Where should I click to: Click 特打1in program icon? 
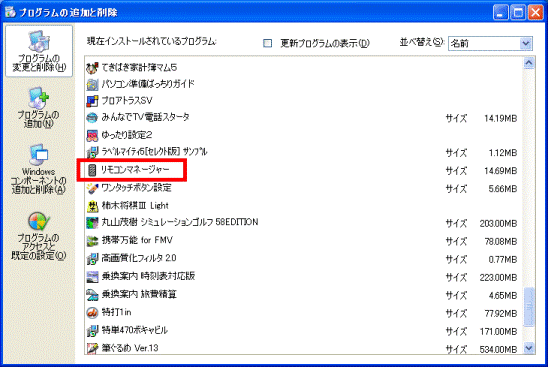point(92,312)
